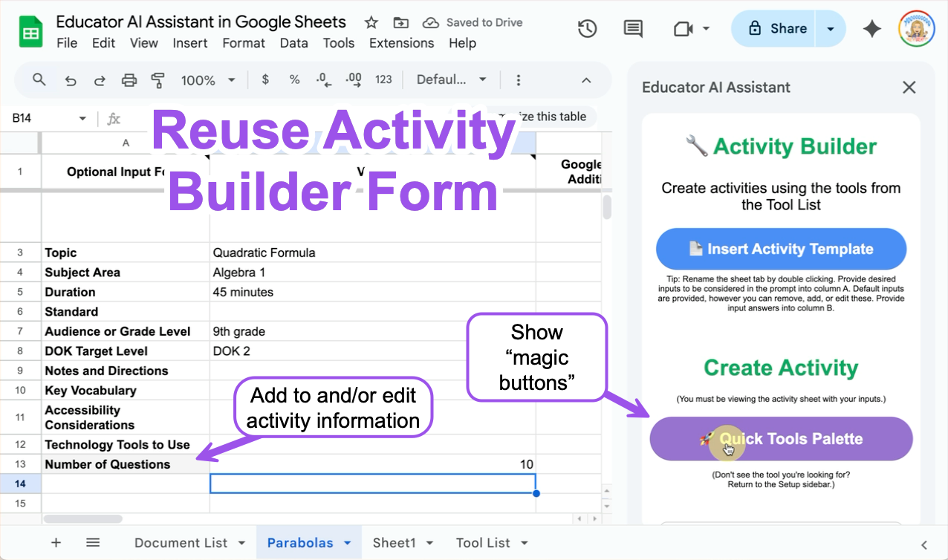
Task: Switch to the Sheet1 tab
Action: (395, 543)
